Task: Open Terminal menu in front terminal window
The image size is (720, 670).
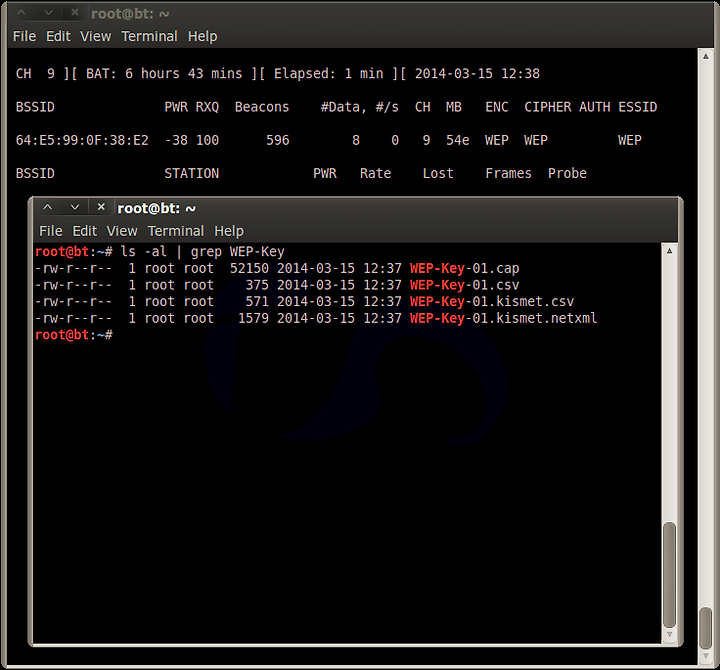Action: (175, 231)
